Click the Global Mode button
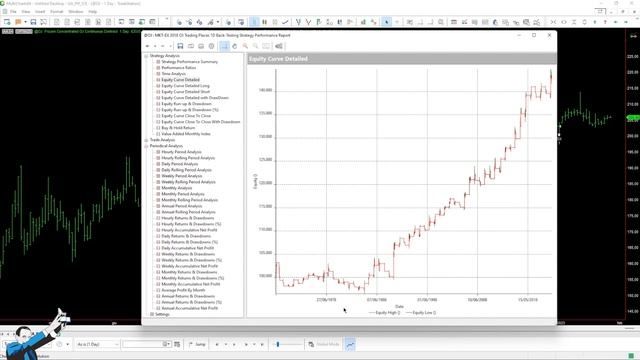 pos(324,344)
